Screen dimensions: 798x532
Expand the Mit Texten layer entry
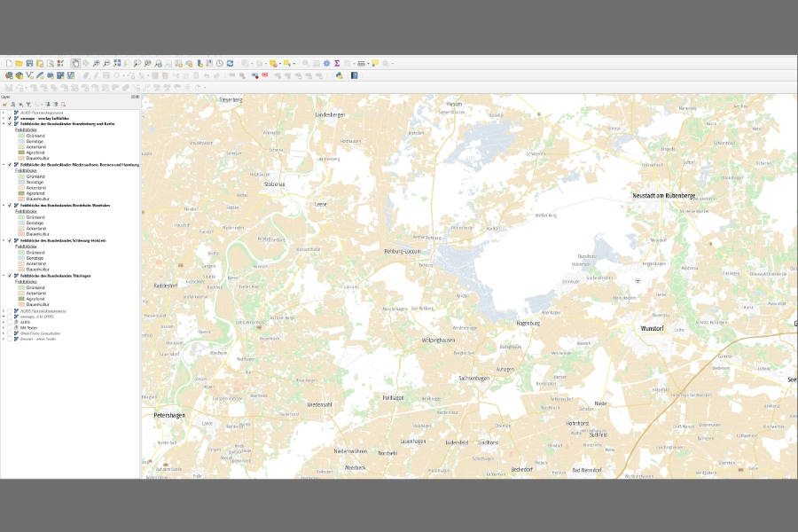tap(4, 327)
